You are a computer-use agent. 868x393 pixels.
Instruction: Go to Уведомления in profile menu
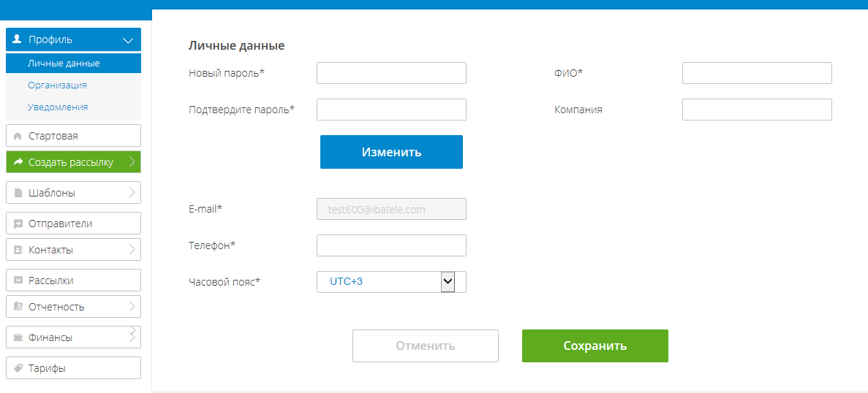(x=58, y=107)
